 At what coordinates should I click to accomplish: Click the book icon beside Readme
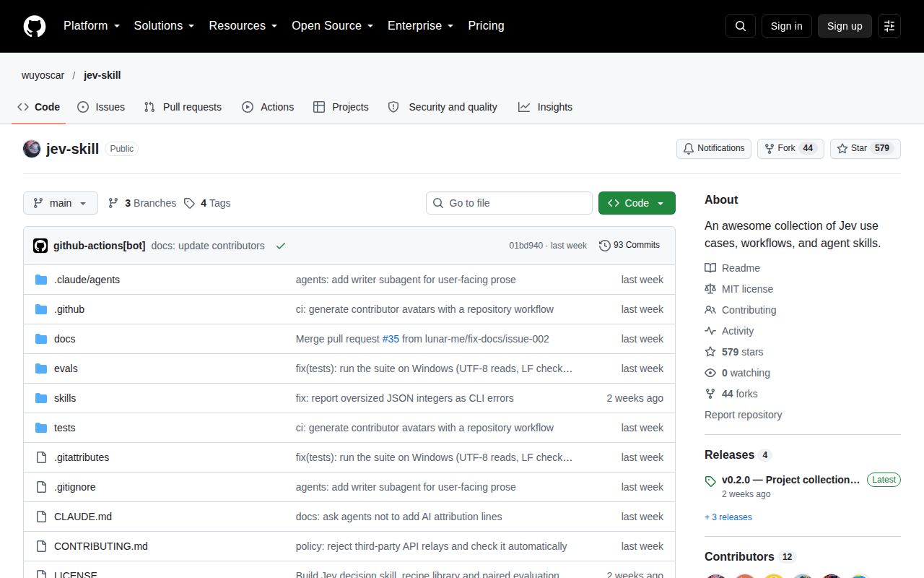click(x=710, y=268)
